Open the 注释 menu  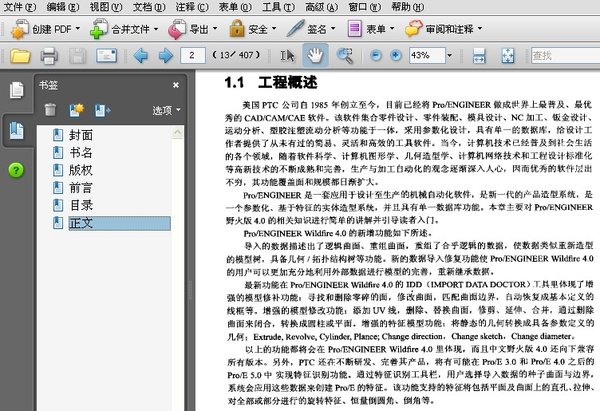(x=192, y=7)
